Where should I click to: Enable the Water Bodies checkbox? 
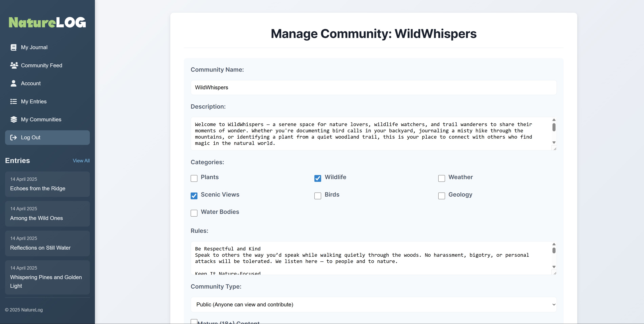194,213
